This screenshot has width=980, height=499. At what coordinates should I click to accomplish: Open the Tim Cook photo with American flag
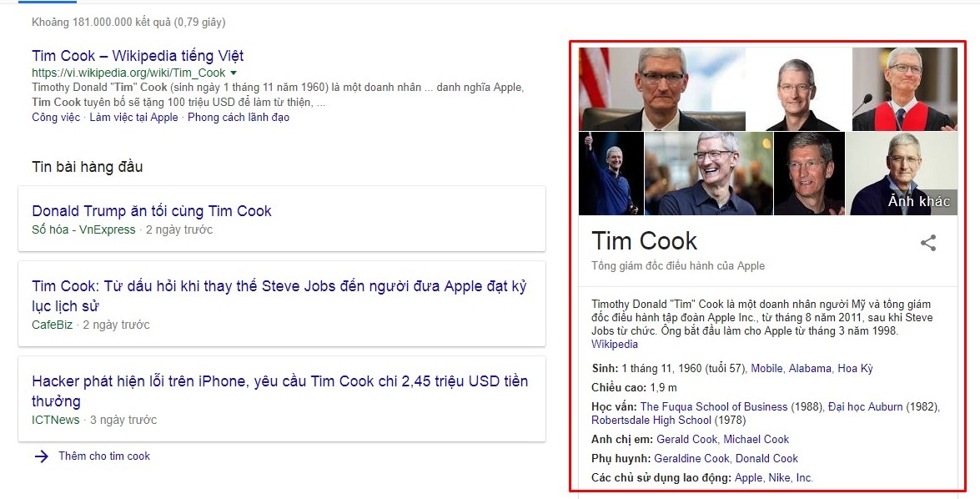(661, 88)
